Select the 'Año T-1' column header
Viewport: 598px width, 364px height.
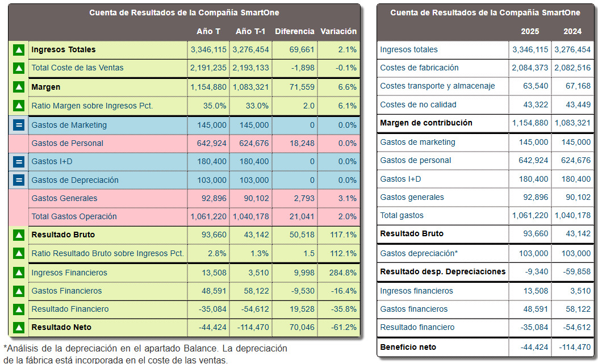pos(250,31)
